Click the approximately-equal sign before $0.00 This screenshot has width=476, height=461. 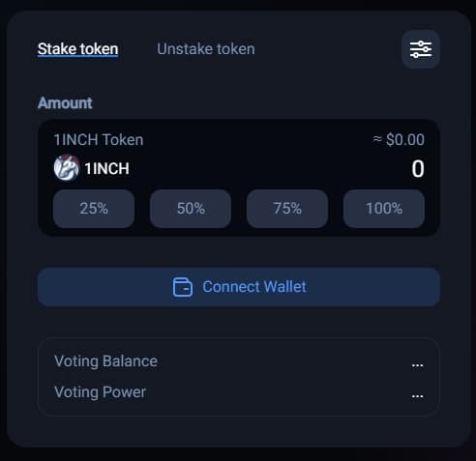377,139
